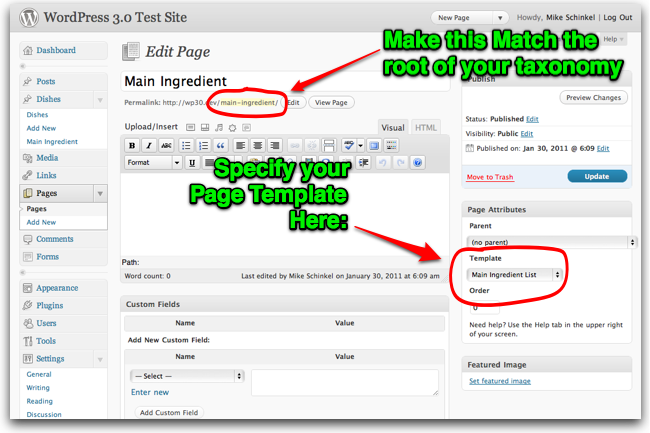Screen dimensions: 650x433
Task: Collapse the Pages menu arrow
Action: point(100,194)
